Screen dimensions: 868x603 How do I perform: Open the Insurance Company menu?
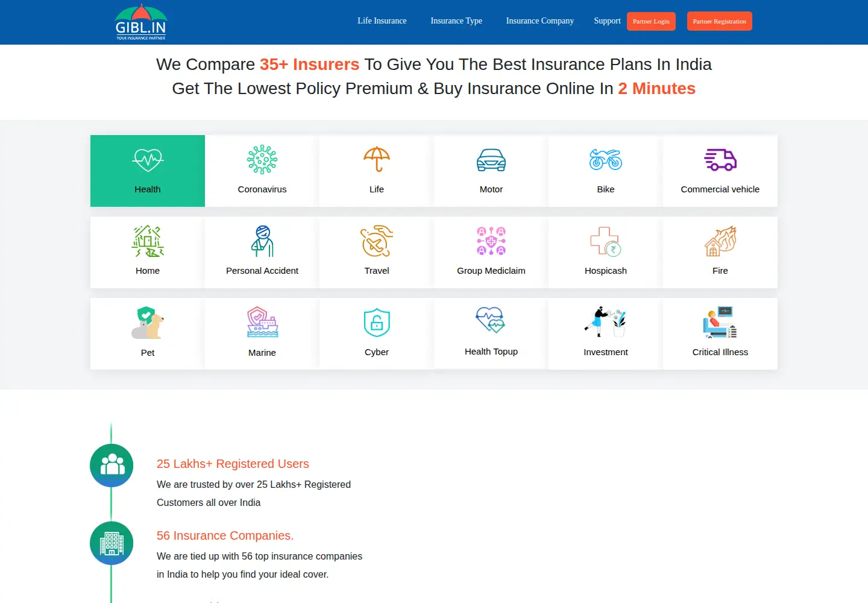[540, 21]
